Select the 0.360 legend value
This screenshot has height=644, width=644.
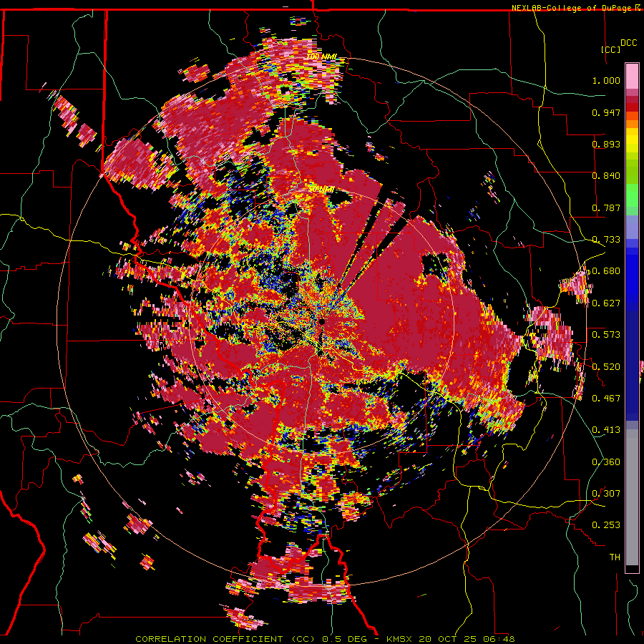click(x=606, y=462)
